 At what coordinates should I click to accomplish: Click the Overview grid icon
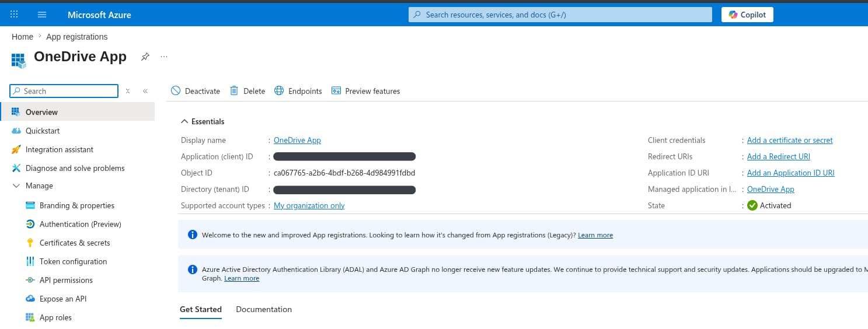click(x=16, y=112)
